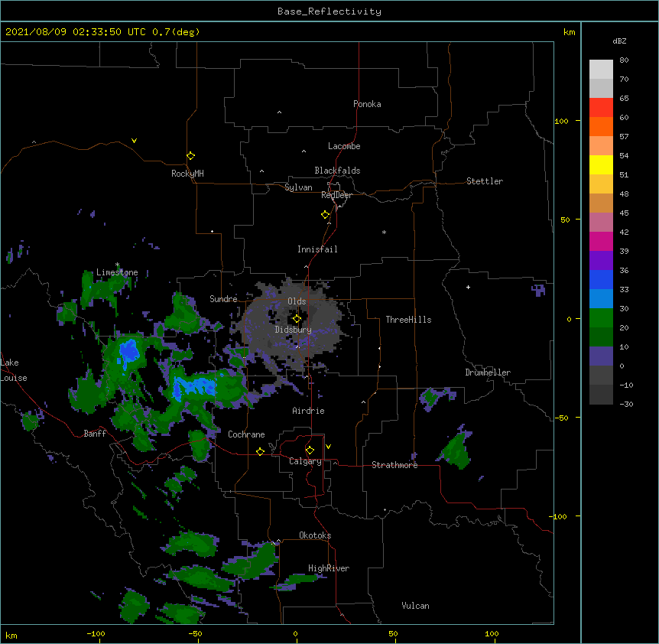Click the green echo cell east of Strathmore
Image resolution: width=659 pixels, height=644 pixels.
(456, 451)
